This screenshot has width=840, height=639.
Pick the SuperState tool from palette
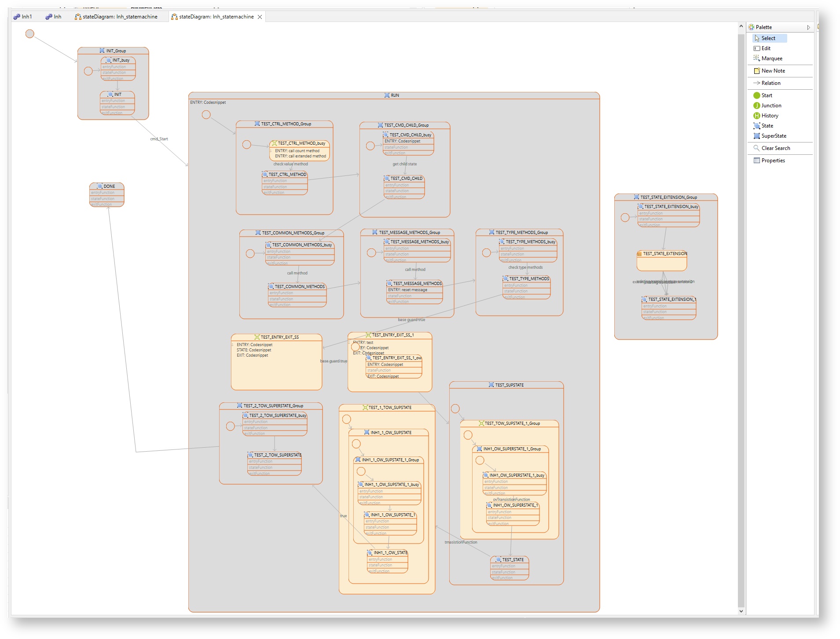pos(774,136)
